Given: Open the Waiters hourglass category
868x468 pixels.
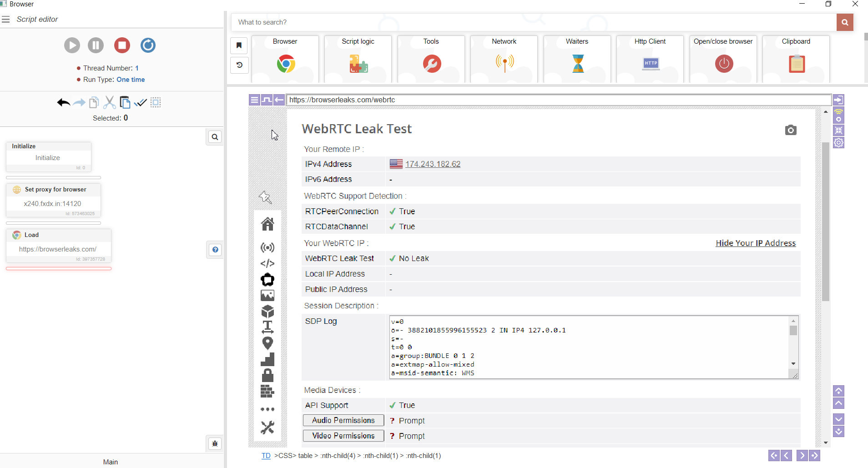Looking at the screenshot, I should point(577,59).
